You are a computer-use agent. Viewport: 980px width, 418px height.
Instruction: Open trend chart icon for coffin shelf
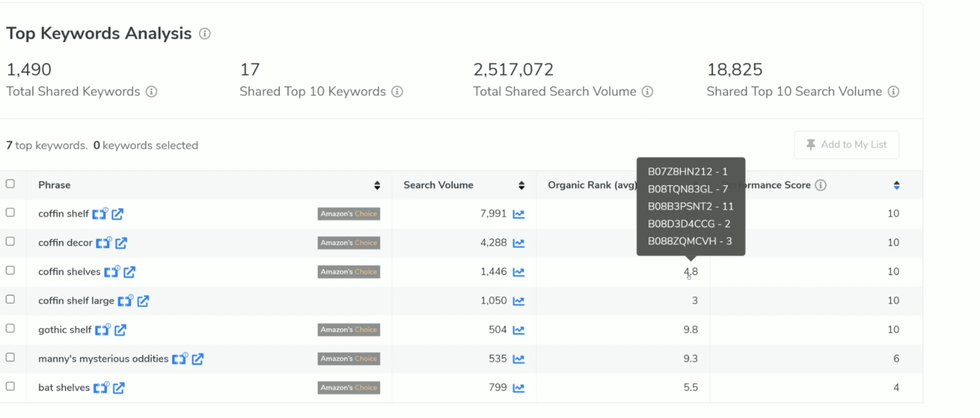[x=518, y=214]
